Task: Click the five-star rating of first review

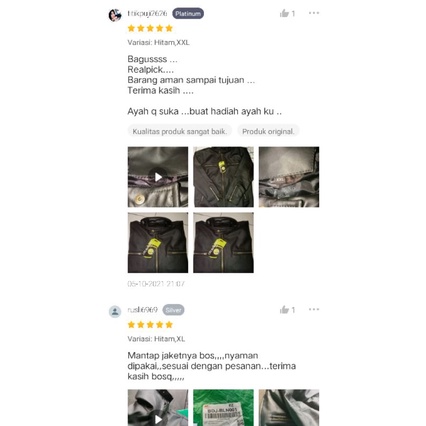Action: click(150, 28)
